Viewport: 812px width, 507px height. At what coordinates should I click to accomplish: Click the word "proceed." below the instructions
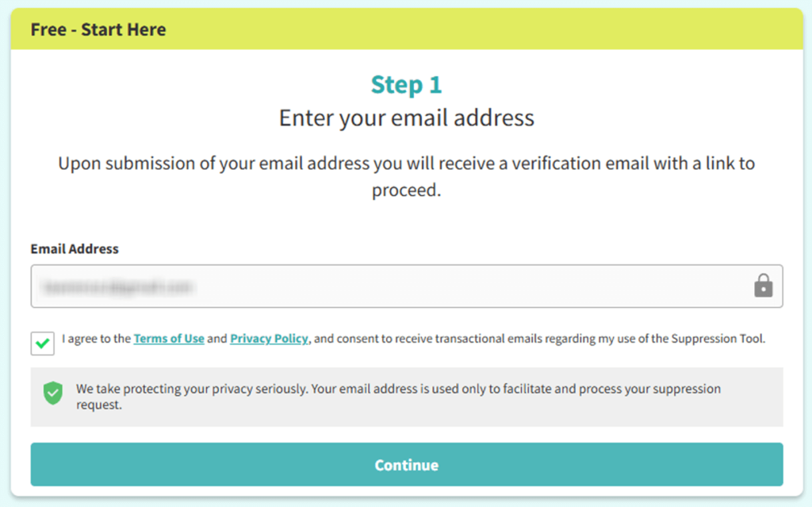click(406, 190)
